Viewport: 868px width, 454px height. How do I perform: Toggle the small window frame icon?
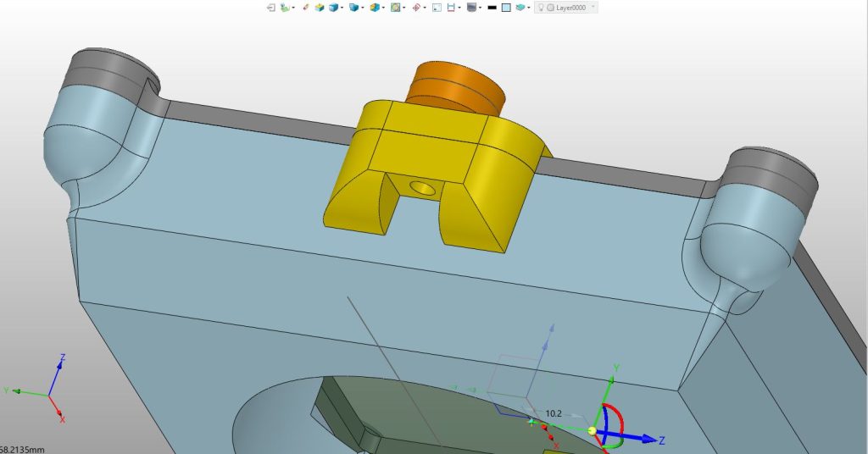point(437,8)
